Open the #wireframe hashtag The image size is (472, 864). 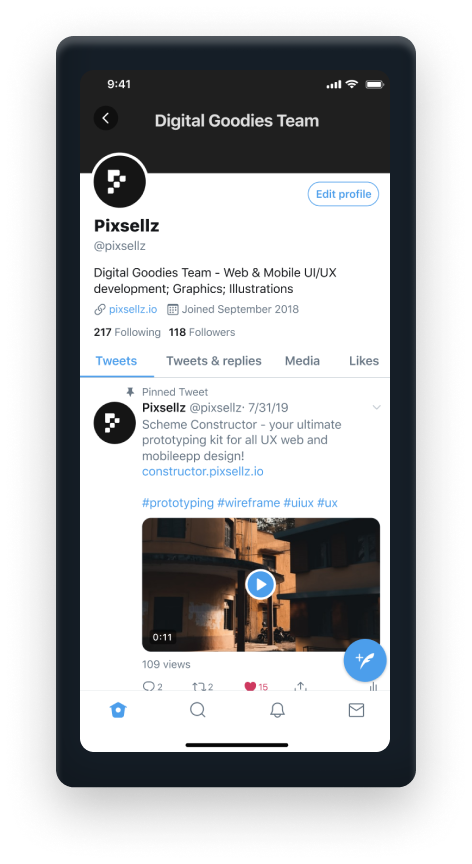pyautogui.click(x=248, y=503)
